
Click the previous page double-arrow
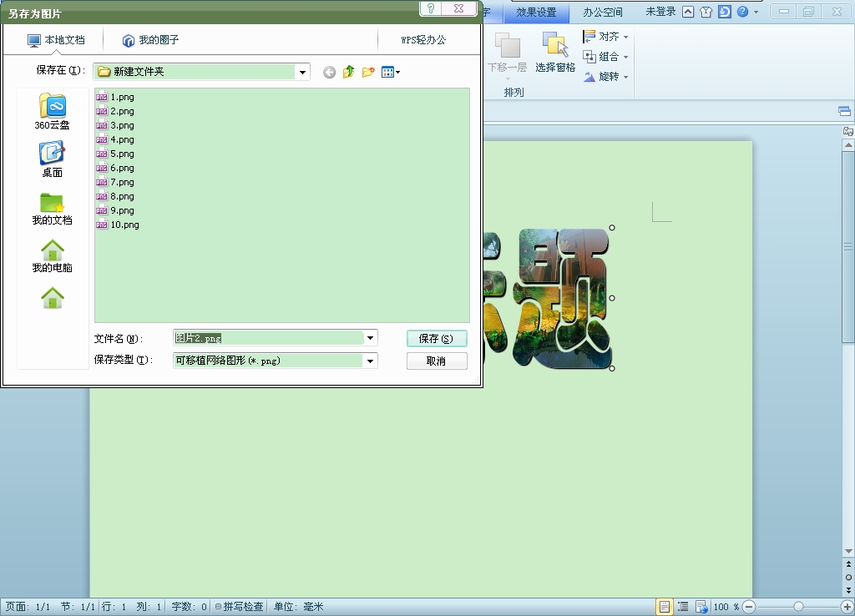848,565
